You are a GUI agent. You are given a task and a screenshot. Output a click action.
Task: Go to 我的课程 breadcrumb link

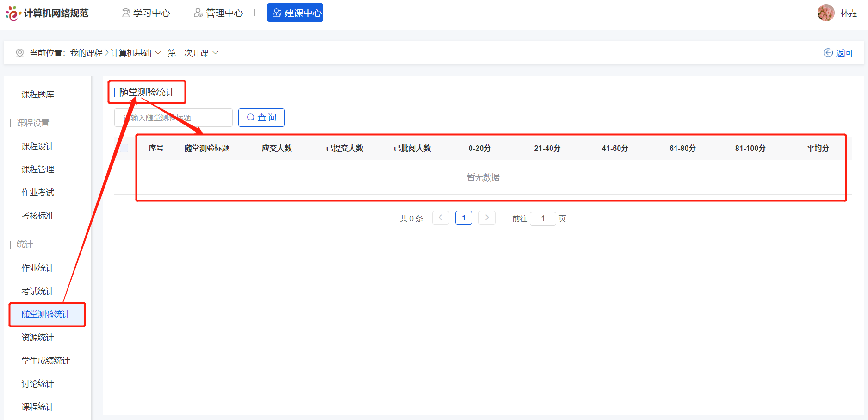click(87, 53)
